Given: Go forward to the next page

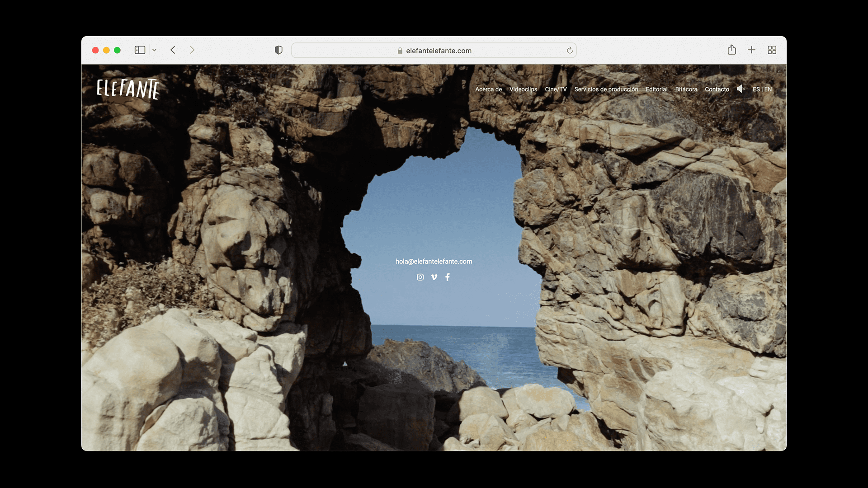Looking at the screenshot, I should click(192, 50).
